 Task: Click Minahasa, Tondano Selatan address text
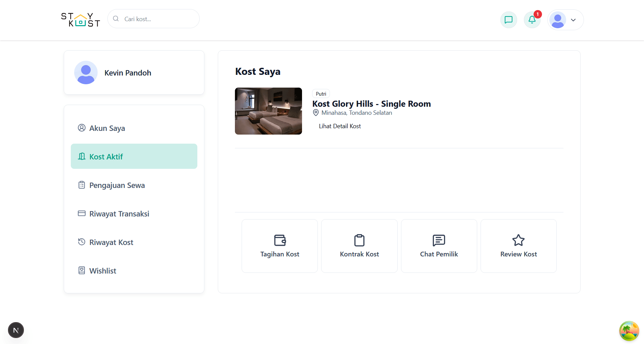357,113
